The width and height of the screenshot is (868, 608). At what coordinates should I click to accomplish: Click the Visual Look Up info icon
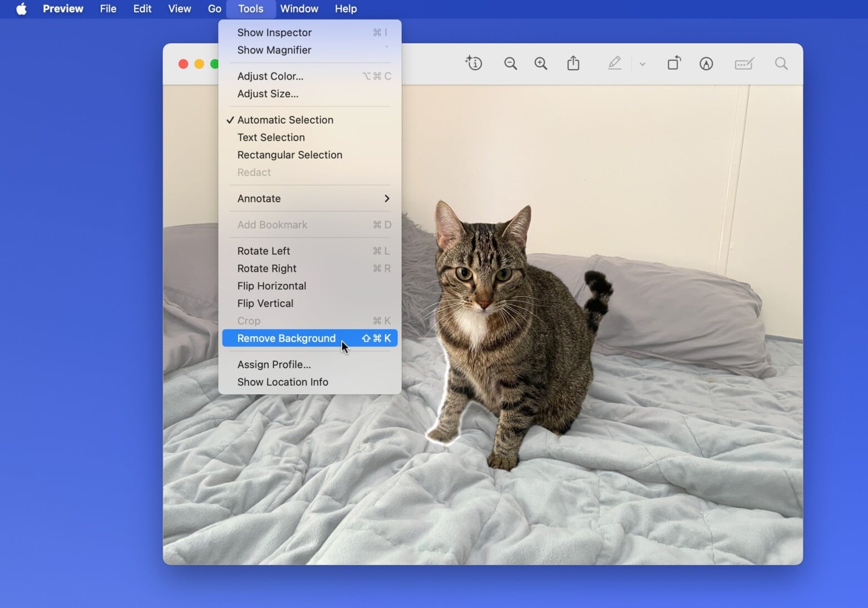[473, 63]
